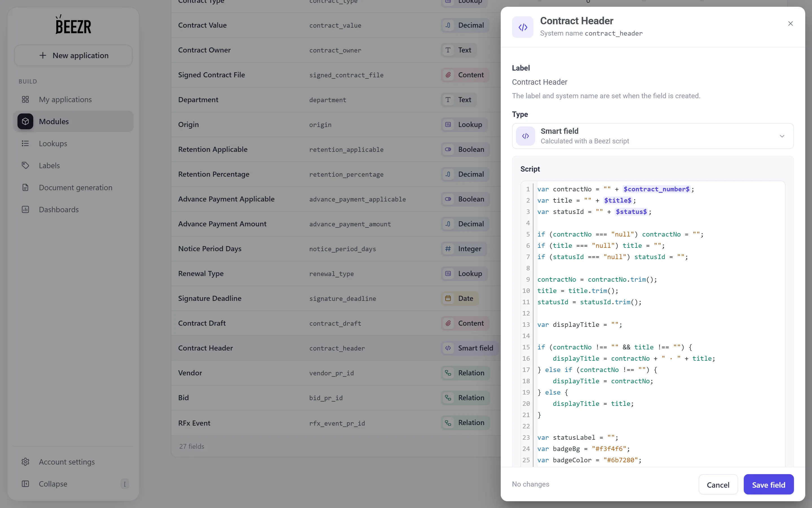Go to Modules in sidebar menu
Viewport: 812px width, 508px height.
73,121
